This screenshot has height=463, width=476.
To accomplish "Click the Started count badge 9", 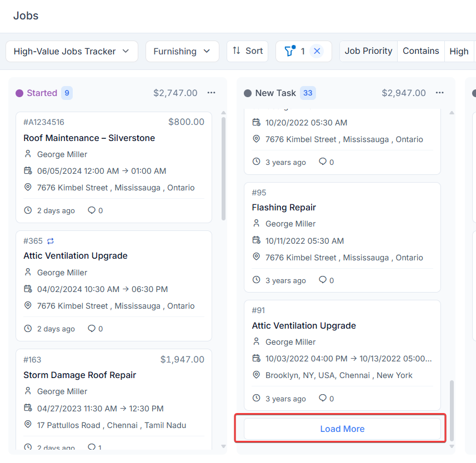I will (67, 93).
